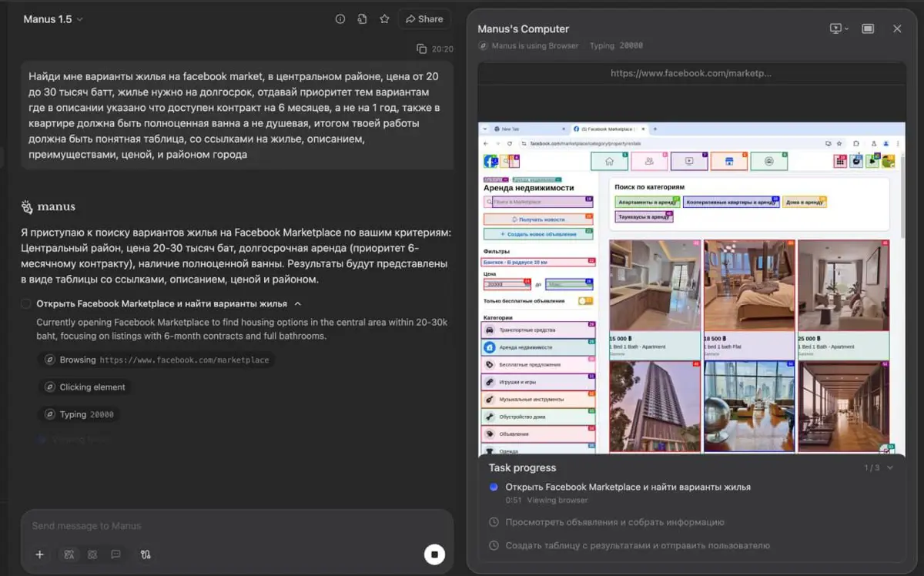The image size is (924, 576).
Task: Select the chat mode icon in composer
Action: click(x=115, y=554)
